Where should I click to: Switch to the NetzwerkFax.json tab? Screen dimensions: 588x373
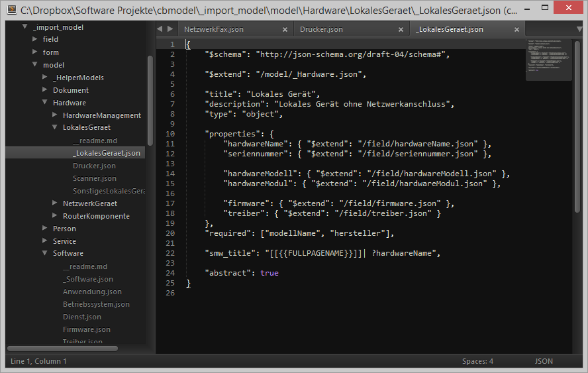[214, 29]
